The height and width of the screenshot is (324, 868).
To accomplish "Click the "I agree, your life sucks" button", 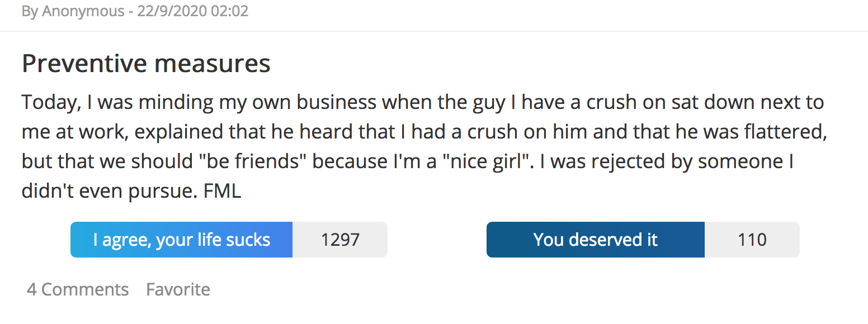I will (x=181, y=240).
